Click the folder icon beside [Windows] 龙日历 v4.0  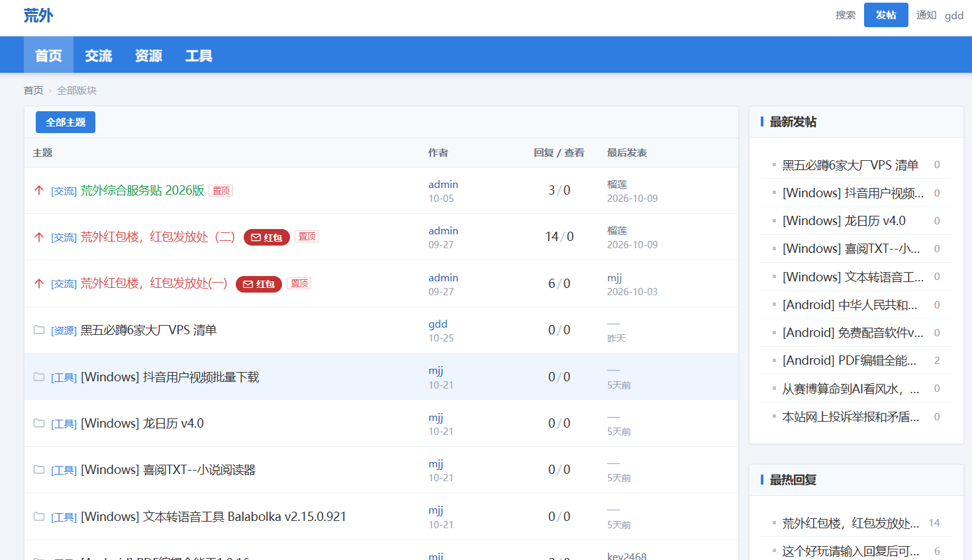[x=39, y=423]
